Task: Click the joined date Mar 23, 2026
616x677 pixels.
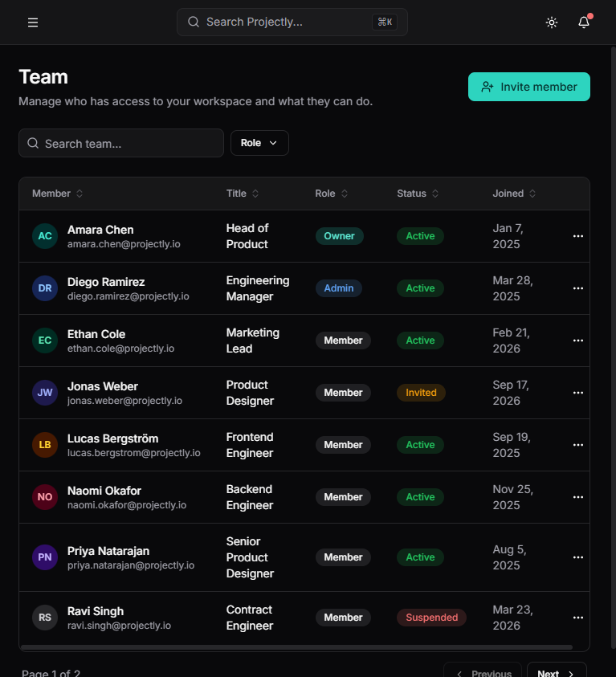Action: tap(513, 618)
